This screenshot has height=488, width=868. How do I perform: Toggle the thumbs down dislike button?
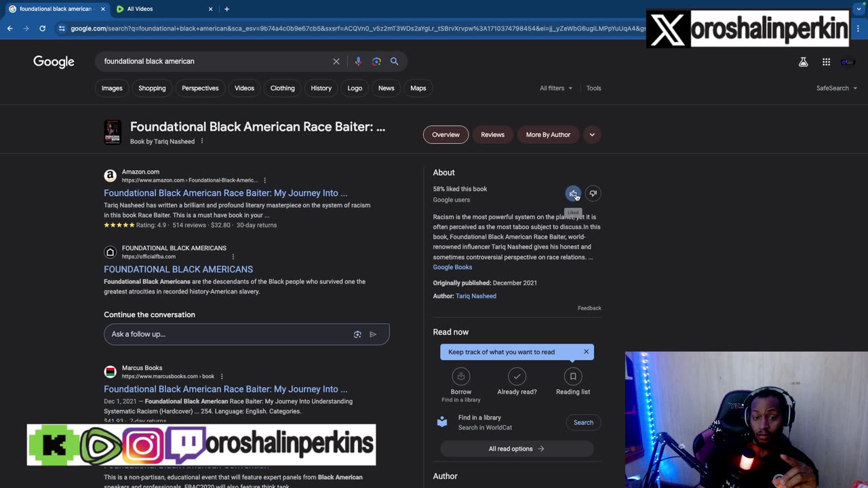coord(593,194)
